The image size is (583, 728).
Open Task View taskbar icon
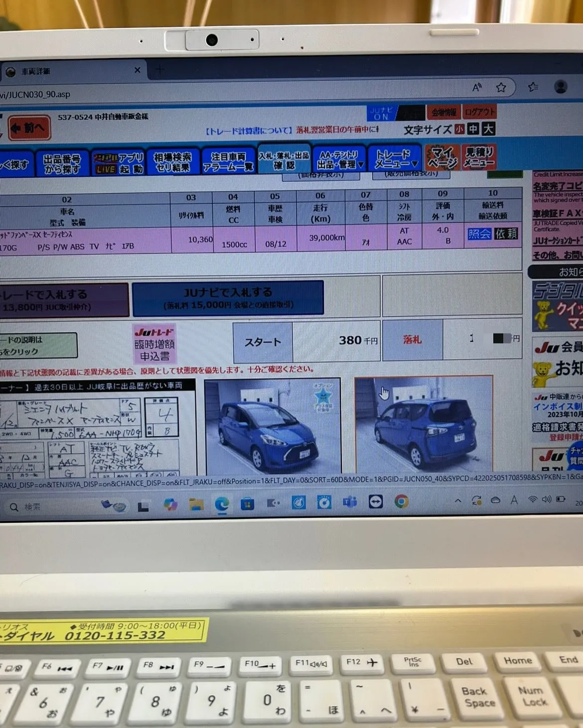point(144,506)
